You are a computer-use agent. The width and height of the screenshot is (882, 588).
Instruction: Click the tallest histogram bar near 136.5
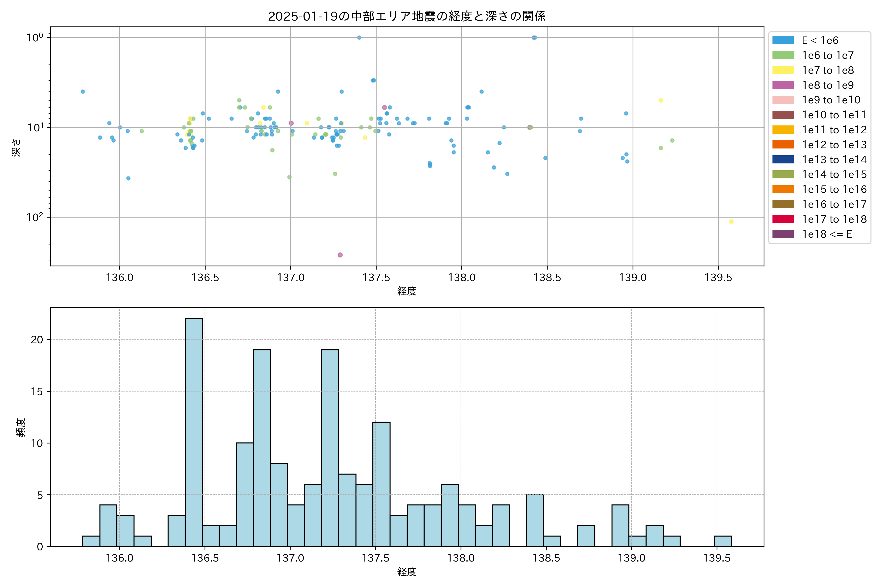pyautogui.click(x=194, y=432)
